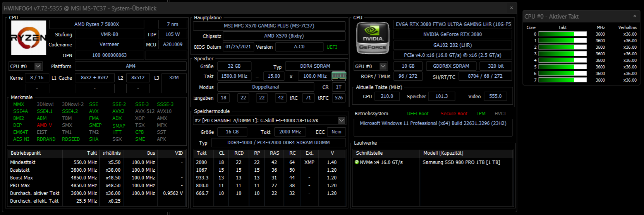Click the Video clock value 555.0

pyautogui.click(x=495, y=96)
